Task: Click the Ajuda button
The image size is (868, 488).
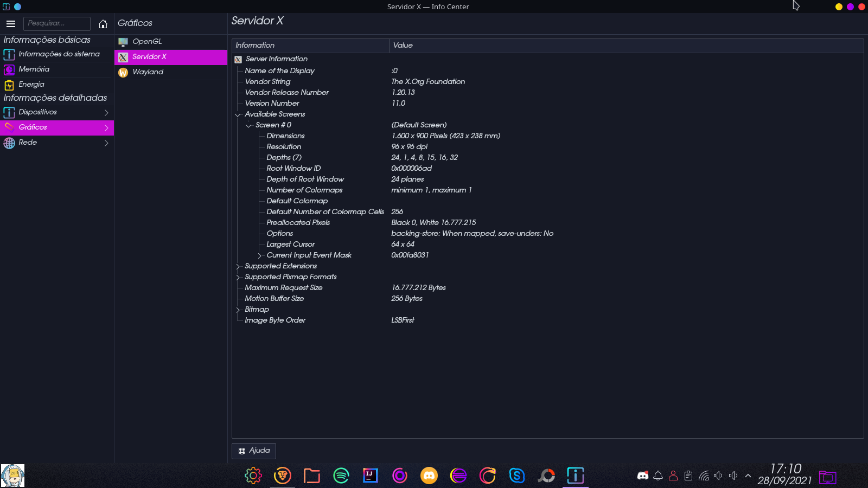Action: 254,451
